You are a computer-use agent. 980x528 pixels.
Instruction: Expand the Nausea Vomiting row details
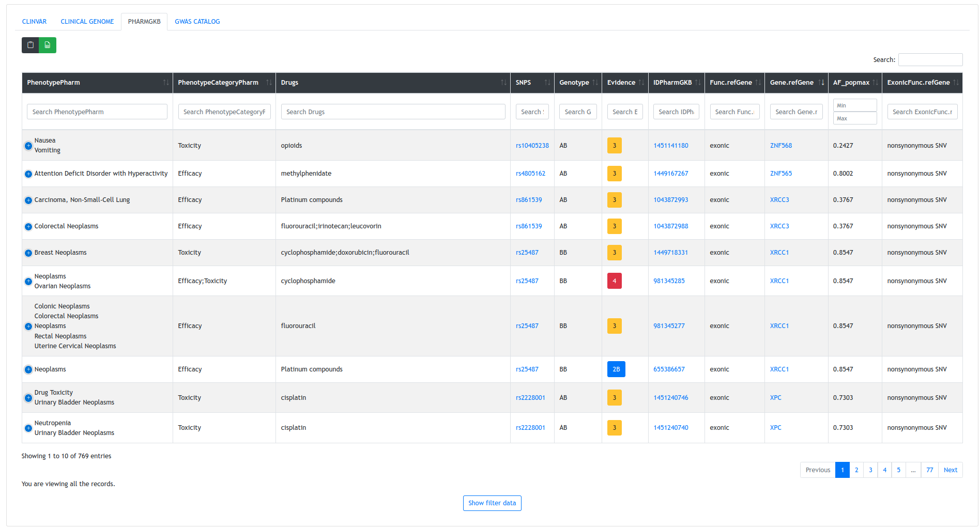[28, 146]
